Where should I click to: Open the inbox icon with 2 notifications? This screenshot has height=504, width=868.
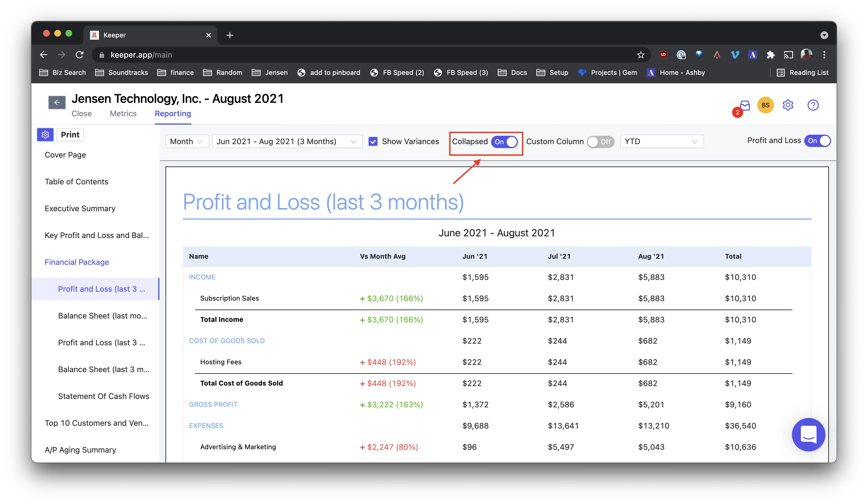(744, 105)
